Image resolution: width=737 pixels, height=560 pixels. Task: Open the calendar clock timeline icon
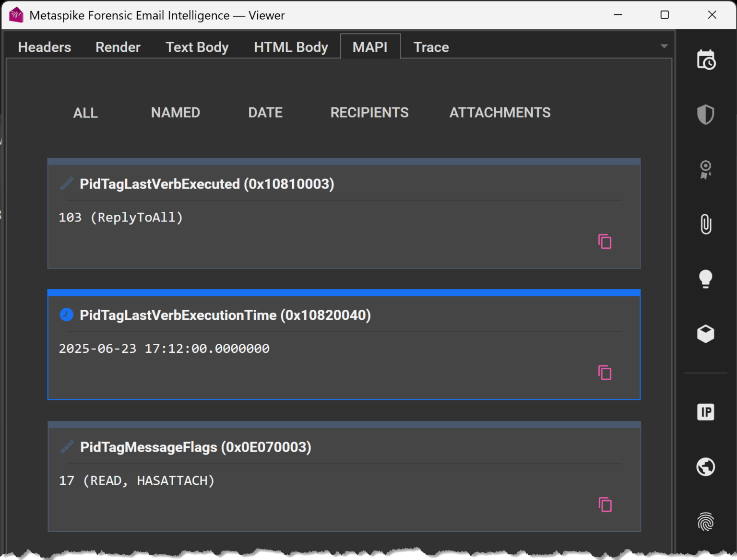pyautogui.click(x=706, y=60)
